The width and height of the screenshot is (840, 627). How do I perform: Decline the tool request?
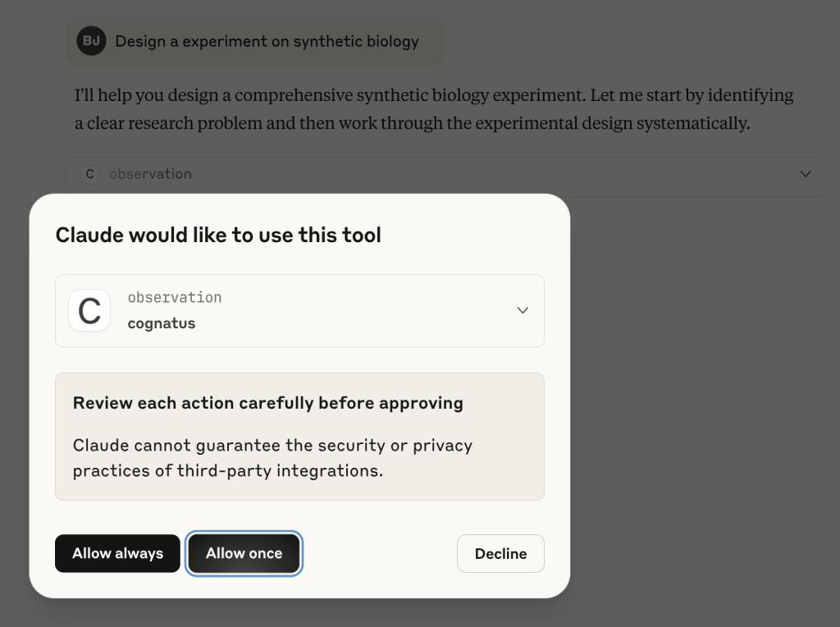click(x=500, y=554)
